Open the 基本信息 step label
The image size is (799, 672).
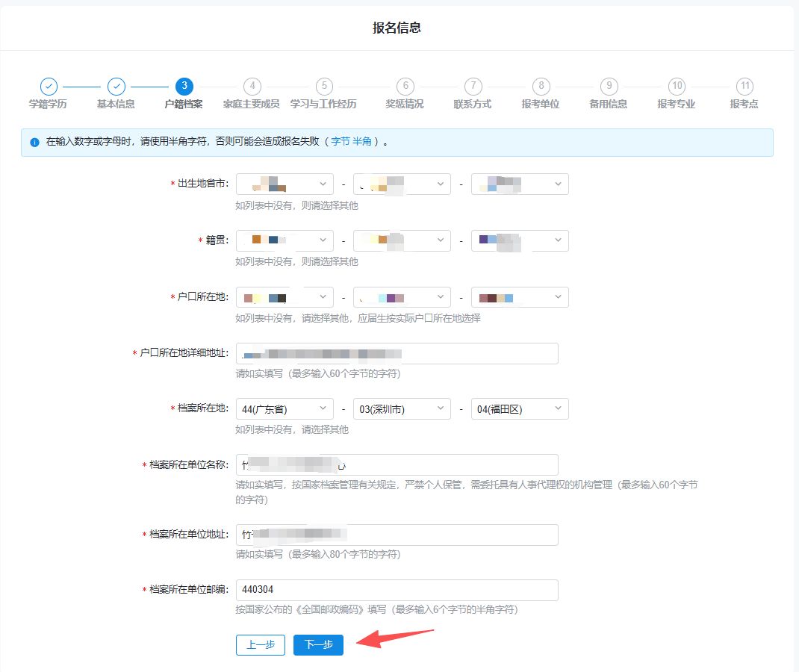point(116,104)
